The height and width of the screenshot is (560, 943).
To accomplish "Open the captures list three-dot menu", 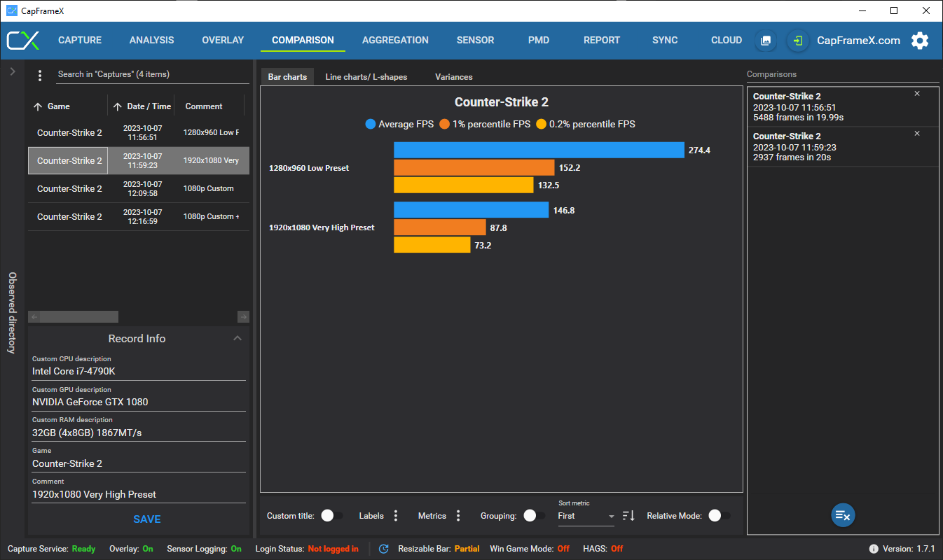I will click(40, 75).
